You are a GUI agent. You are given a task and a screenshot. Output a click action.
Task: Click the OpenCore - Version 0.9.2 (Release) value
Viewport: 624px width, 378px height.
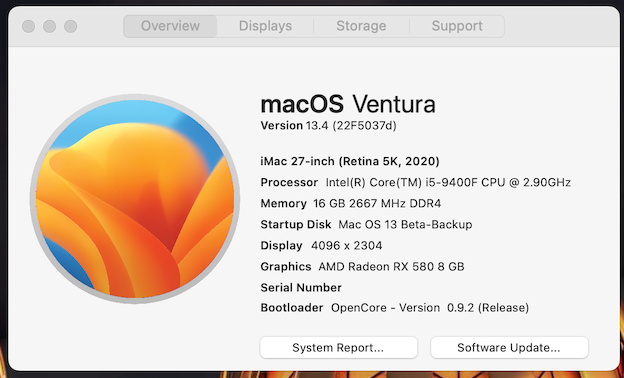click(x=430, y=308)
